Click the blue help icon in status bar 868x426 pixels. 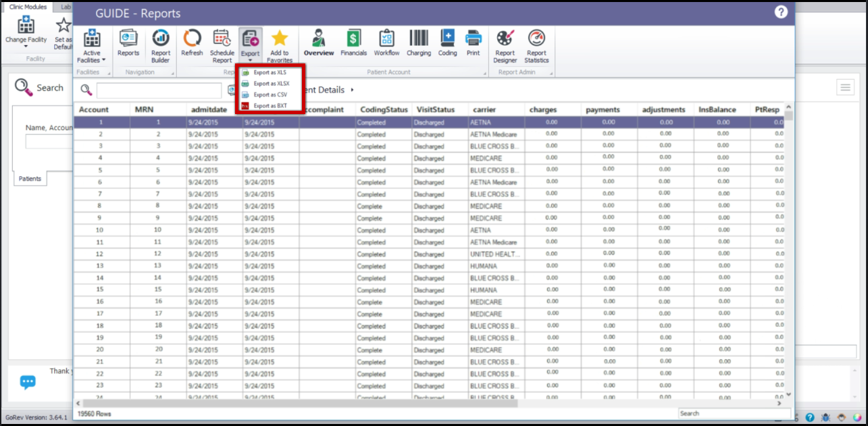809,418
